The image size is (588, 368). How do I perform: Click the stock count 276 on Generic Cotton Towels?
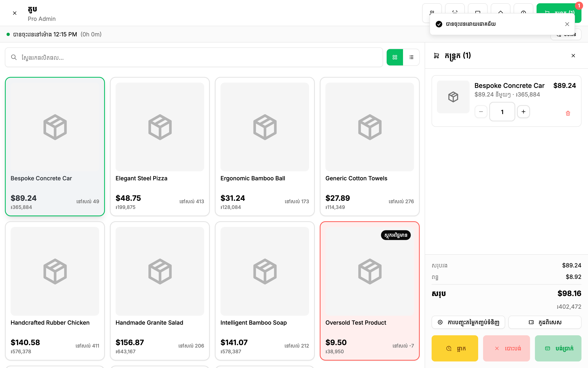(x=401, y=201)
